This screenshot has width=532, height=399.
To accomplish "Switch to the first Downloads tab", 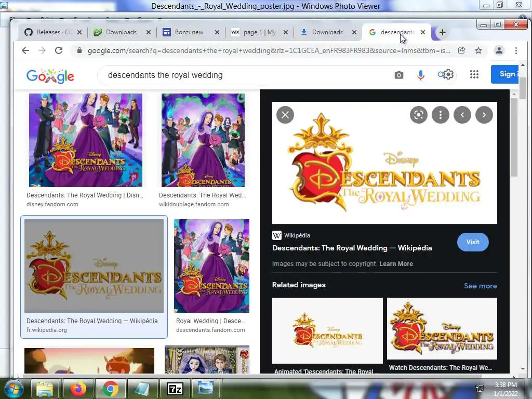I will coord(121,32).
